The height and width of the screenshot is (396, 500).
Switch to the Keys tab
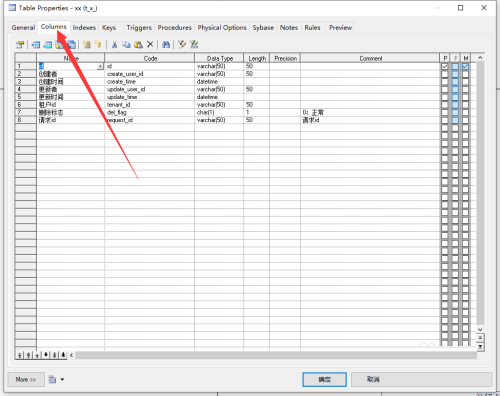tap(109, 27)
